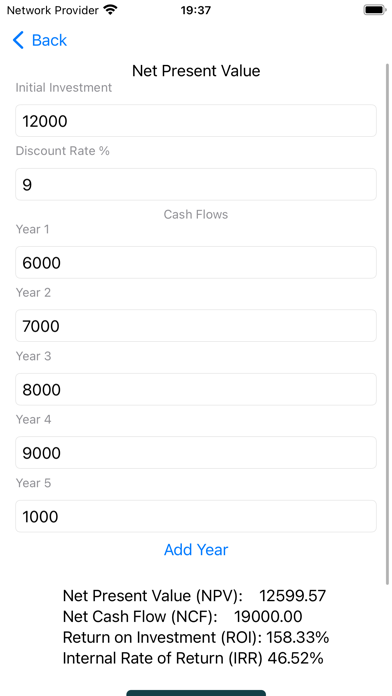Change the Year 4 value 9000
Viewport: 392px width, 696px height.
(196, 453)
